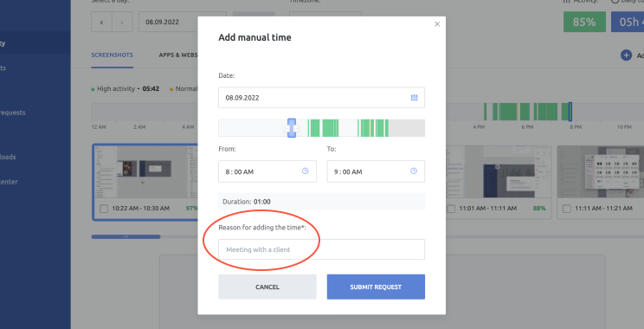Open the clock picker in To field
644x329 pixels.
click(x=414, y=171)
